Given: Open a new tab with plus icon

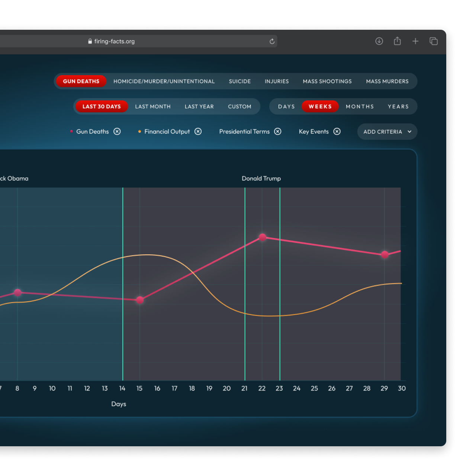Looking at the screenshot, I should pyautogui.click(x=415, y=41).
